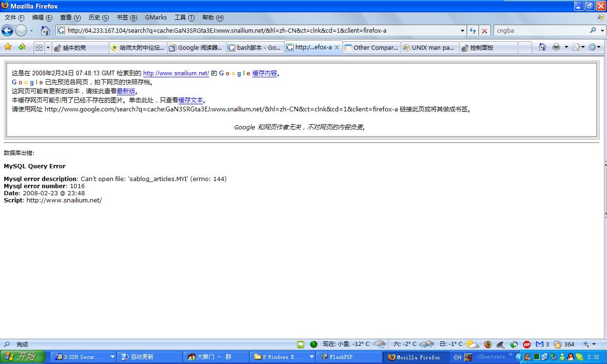Image resolution: width=607 pixels, height=364 pixels.
Task: Open the 缓存内容 link
Action: (x=265, y=73)
